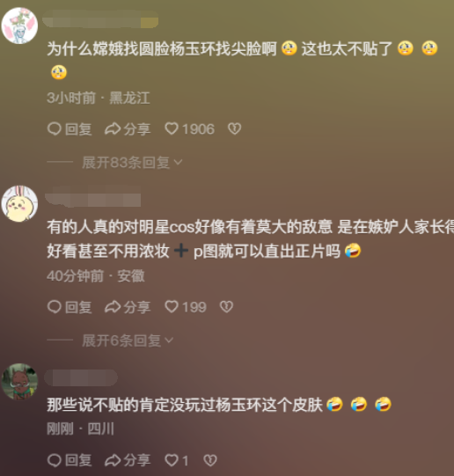Click the blurred username of 安徽 commenter
Screen dimensions: 454x476
click(x=93, y=199)
